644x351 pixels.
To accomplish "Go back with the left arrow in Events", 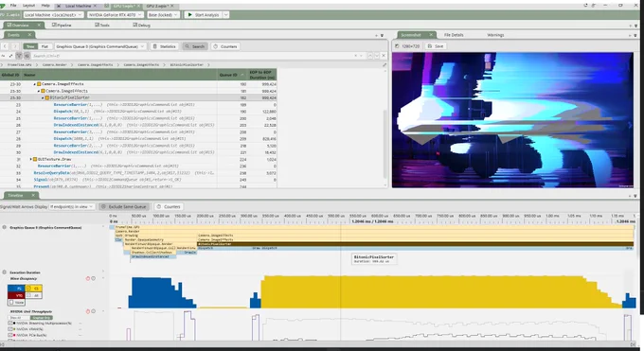I will tap(6, 46).
